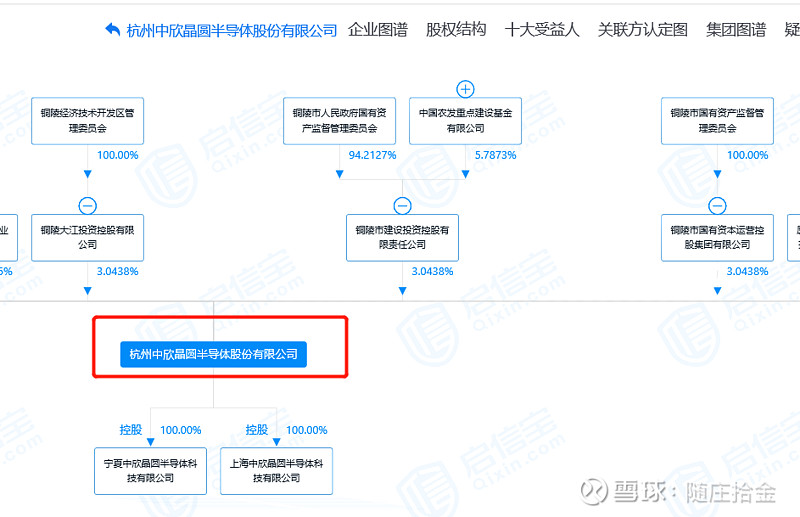The image size is (800, 517).
Task: Click 100.00% above 宁夏中欣晶圆 node
Action: coord(181,430)
